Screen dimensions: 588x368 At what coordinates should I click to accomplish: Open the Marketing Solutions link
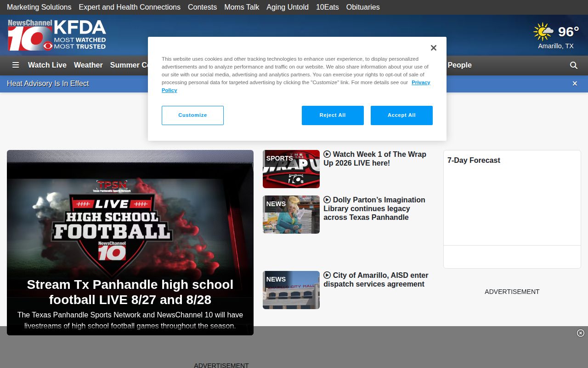[x=39, y=7]
